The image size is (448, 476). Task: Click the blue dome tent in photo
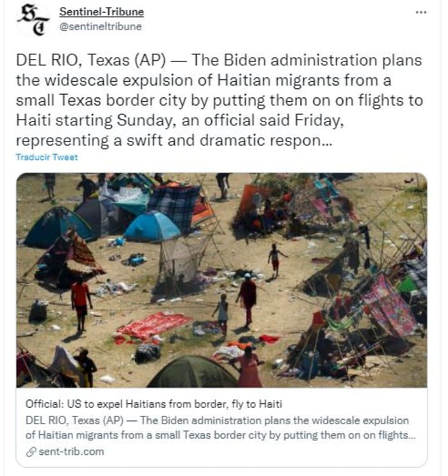click(152, 226)
